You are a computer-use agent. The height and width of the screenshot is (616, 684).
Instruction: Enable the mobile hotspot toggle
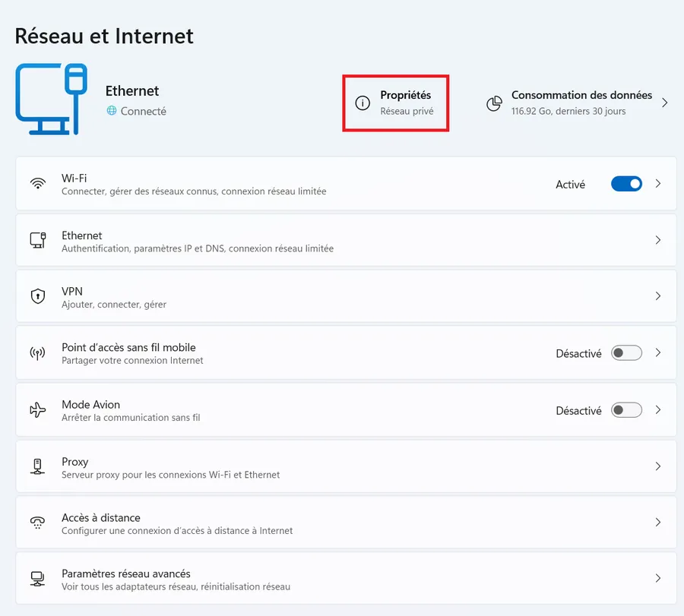pyautogui.click(x=626, y=353)
